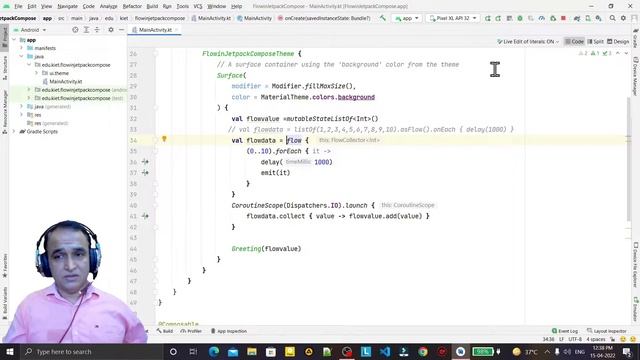Image resolution: width=640 pixels, height=360 pixels.
Task: Expand the ui.theme package node
Action: 36,73
